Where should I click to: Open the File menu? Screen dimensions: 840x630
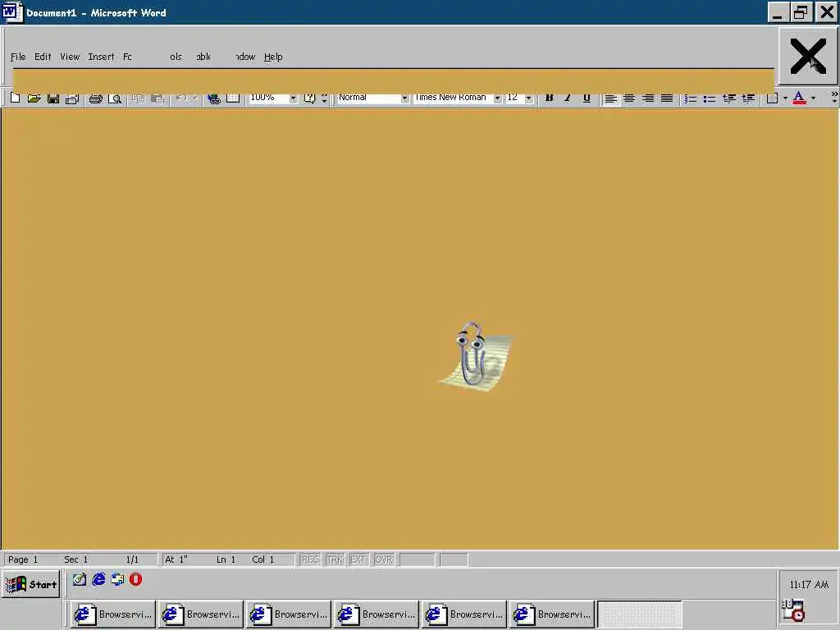coord(18,57)
